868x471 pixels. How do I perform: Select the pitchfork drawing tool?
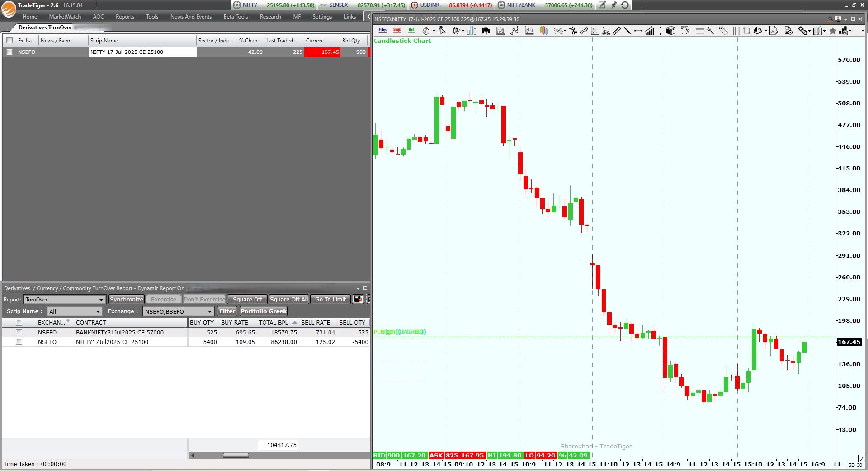(711, 31)
